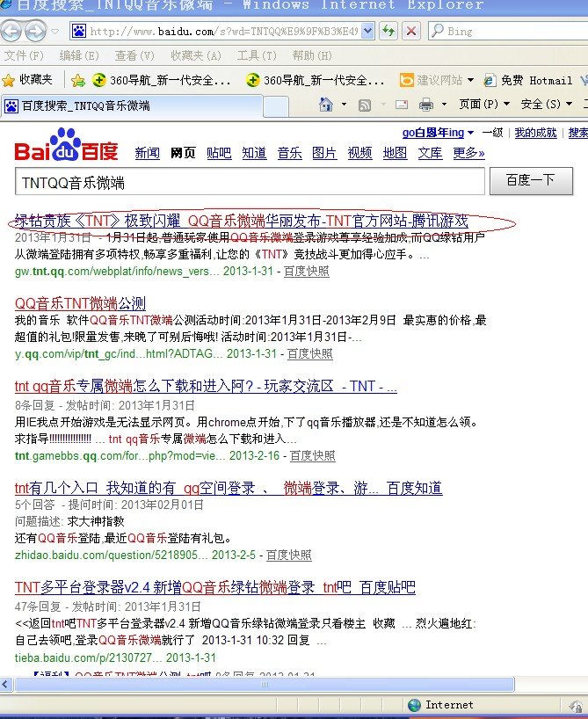Click horizontal scrollbar left arrow
588x719 pixels.
pos(5,685)
